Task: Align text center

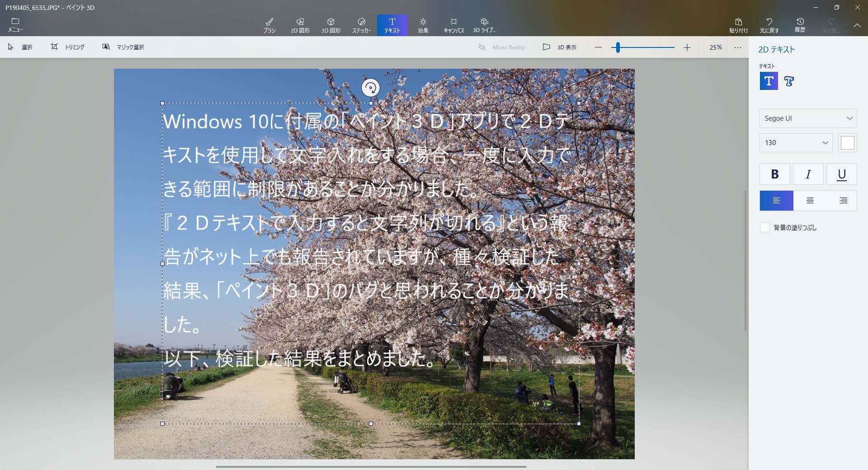Action: pyautogui.click(x=810, y=201)
